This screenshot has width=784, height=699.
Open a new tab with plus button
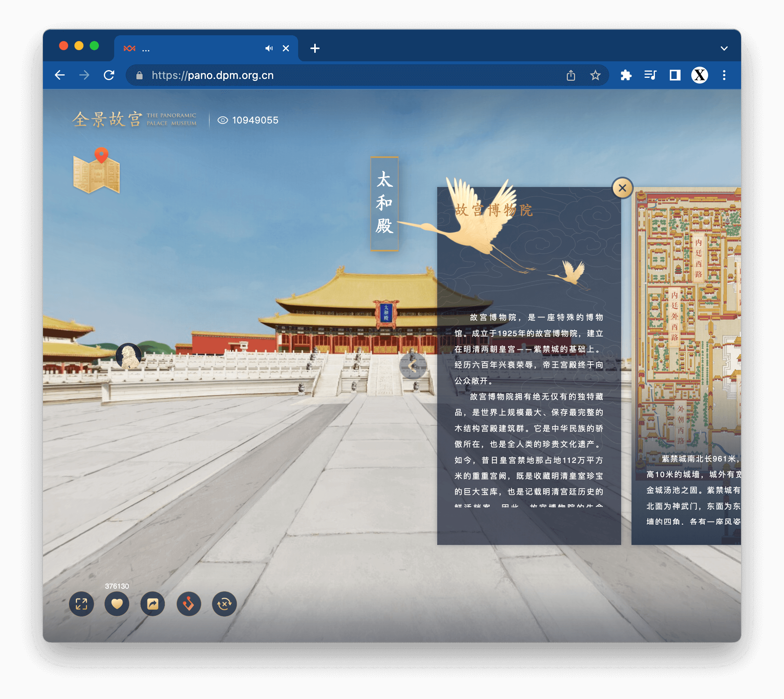pyautogui.click(x=315, y=48)
